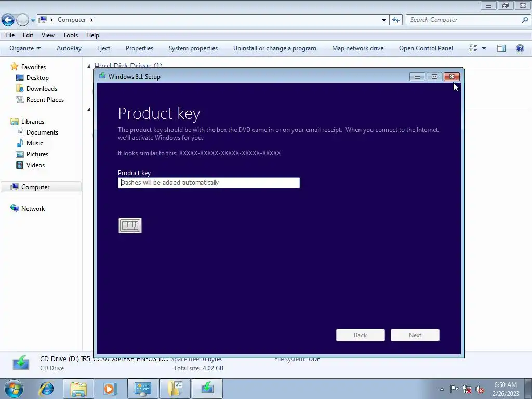This screenshot has height=399, width=532.
Task: Select Favorites in the navigation pane
Action: [33, 67]
